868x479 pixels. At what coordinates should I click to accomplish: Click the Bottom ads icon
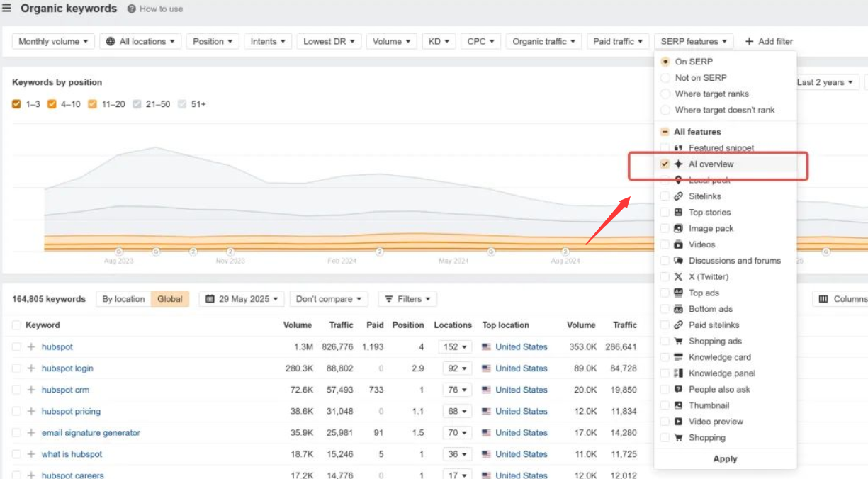[678, 309]
